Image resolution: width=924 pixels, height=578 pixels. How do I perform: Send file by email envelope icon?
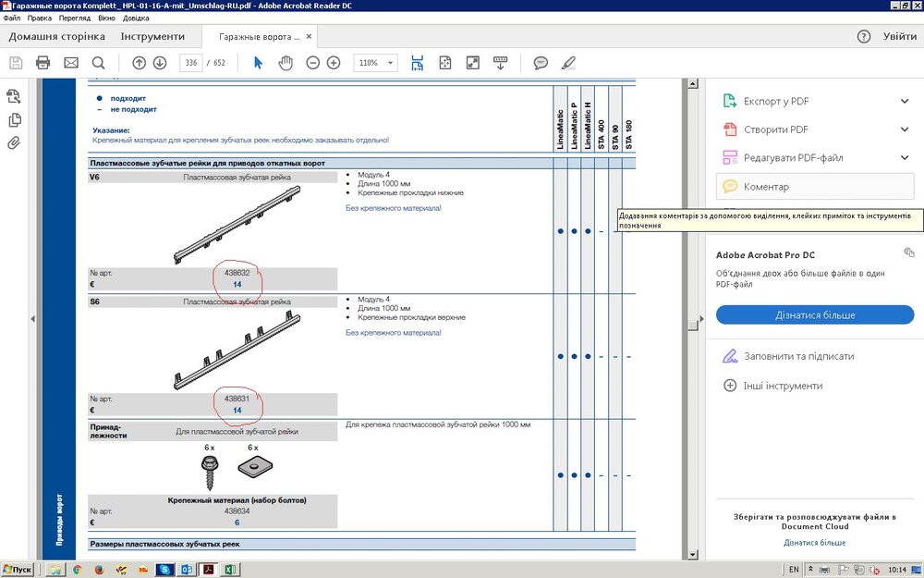pyautogui.click(x=71, y=63)
